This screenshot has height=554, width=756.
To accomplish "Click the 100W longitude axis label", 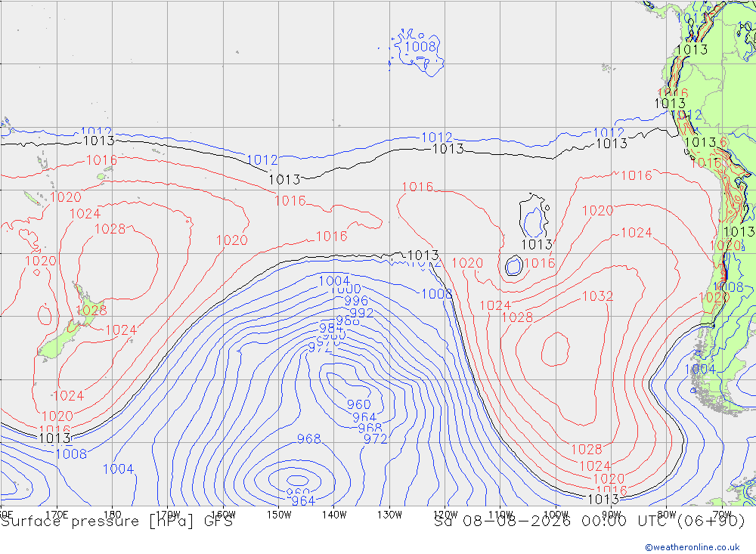I will tap(556, 515).
